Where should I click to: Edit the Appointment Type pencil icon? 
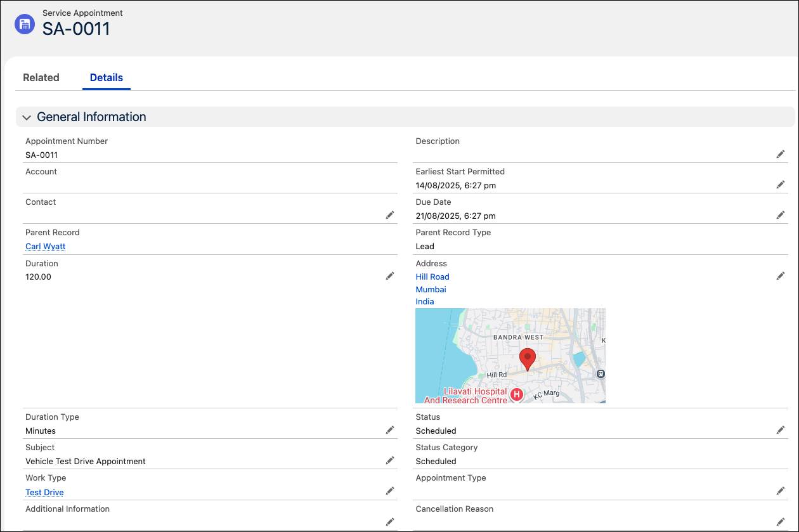pyautogui.click(x=781, y=491)
